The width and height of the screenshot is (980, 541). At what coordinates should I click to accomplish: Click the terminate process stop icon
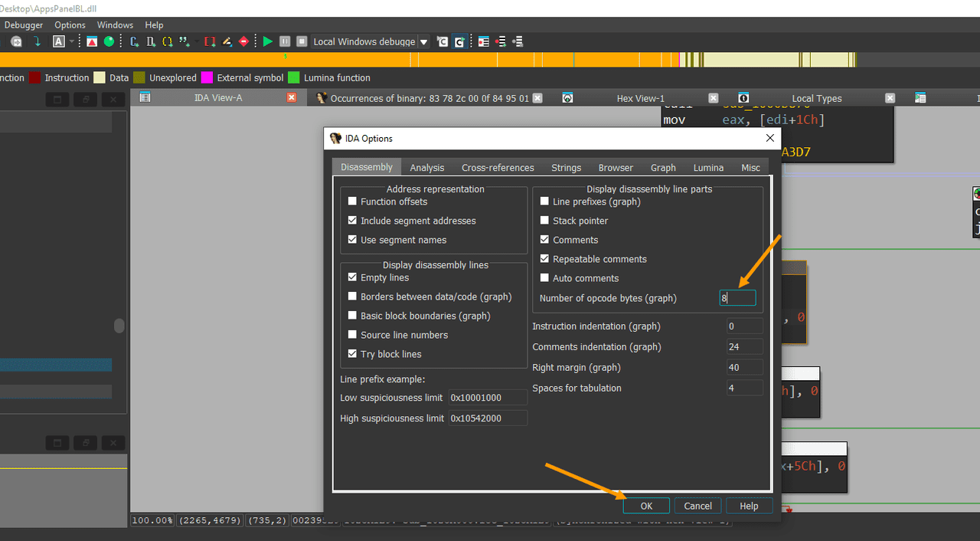302,41
